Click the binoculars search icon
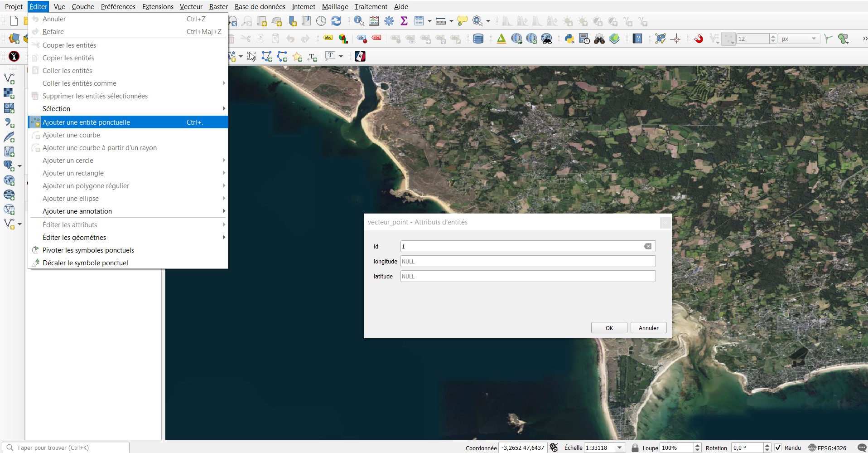 pyautogui.click(x=599, y=39)
